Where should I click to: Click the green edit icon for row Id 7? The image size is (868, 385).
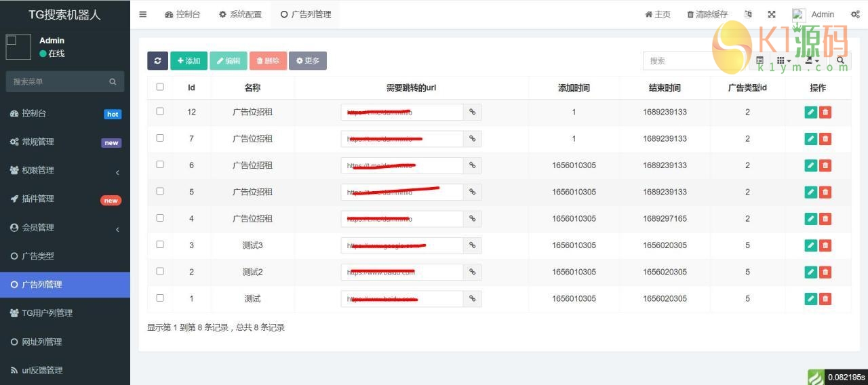click(810, 138)
